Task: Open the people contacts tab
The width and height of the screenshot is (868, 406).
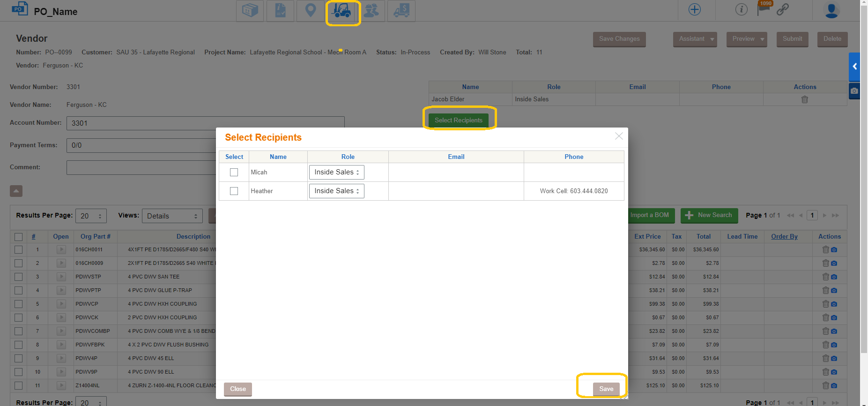Action: 371,10
